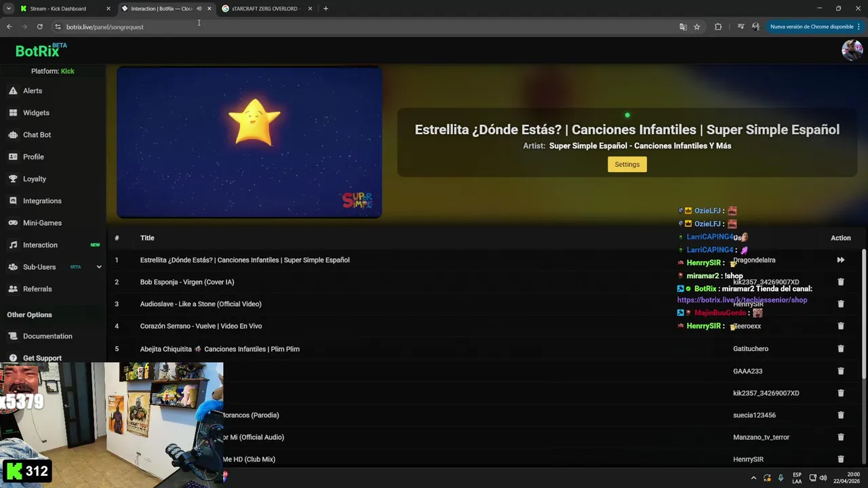Delete the song requested by GAAA233

point(841,371)
